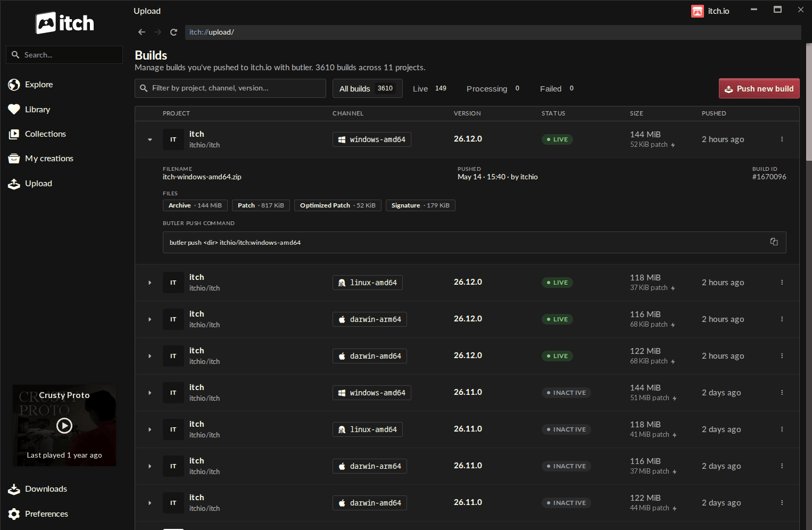Click the itch://upload/ address bar
Viewport: 812px width, 530px height.
(x=493, y=32)
